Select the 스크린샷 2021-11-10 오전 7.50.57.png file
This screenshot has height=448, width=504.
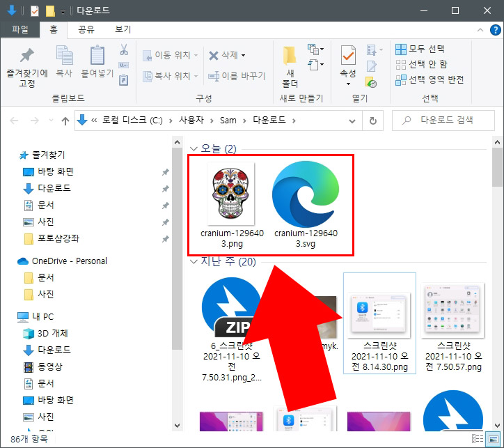(454, 327)
